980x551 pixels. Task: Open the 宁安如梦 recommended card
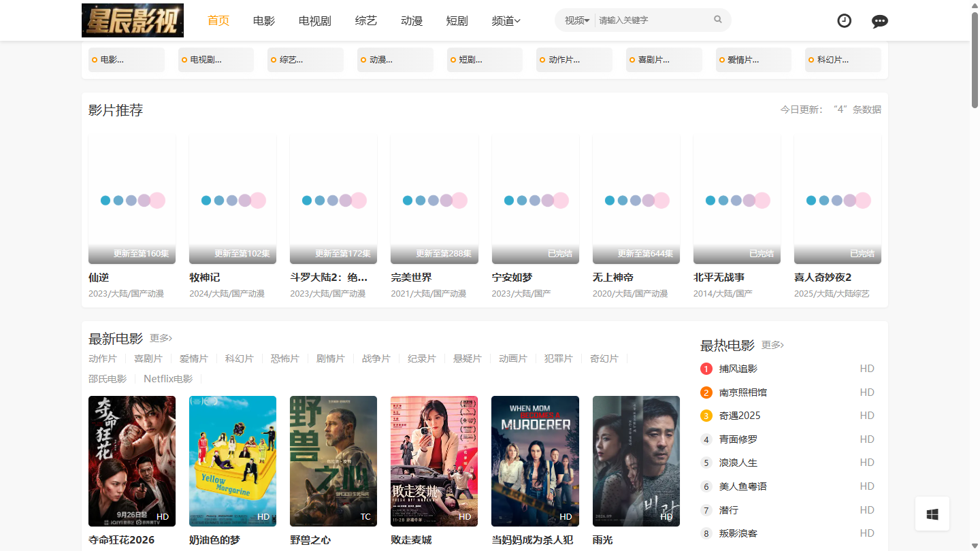click(535, 199)
